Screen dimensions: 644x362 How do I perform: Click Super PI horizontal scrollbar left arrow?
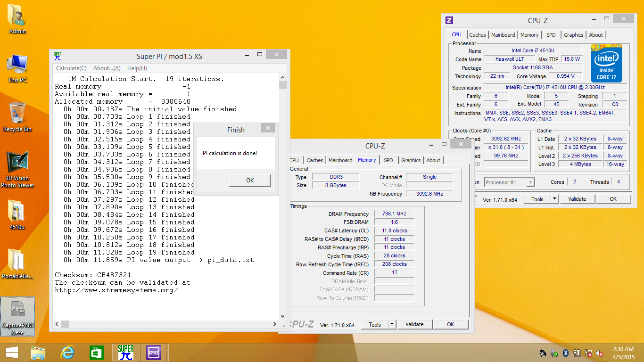point(57,324)
